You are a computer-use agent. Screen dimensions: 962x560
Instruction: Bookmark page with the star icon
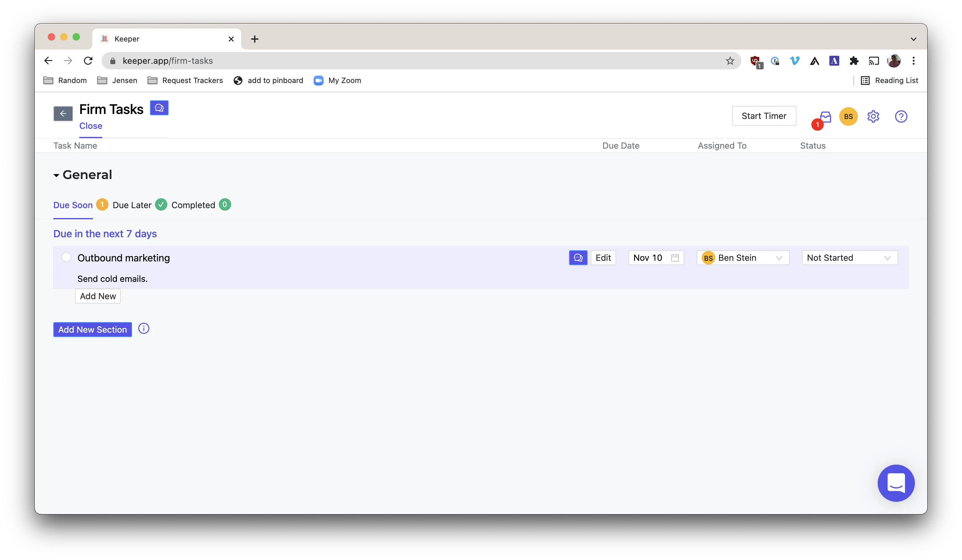click(x=730, y=61)
